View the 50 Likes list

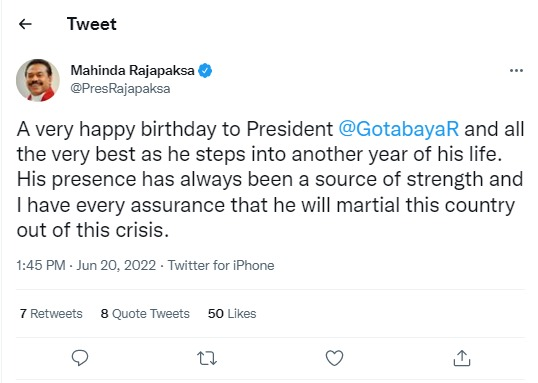pyautogui.click(x=232, y=314)
